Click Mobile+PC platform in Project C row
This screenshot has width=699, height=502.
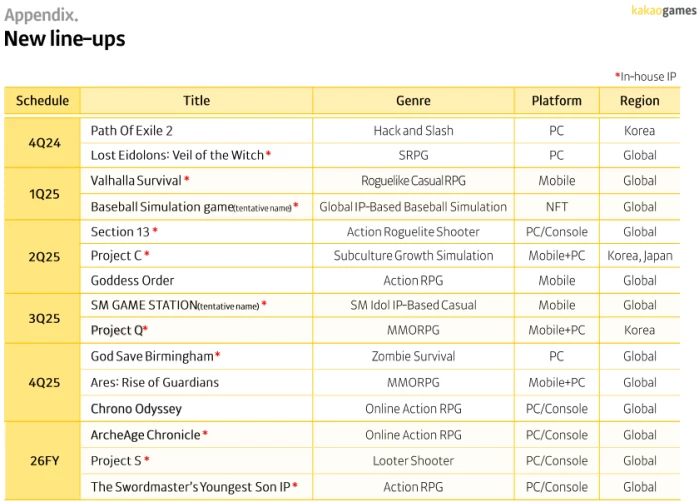click(557, 255)
